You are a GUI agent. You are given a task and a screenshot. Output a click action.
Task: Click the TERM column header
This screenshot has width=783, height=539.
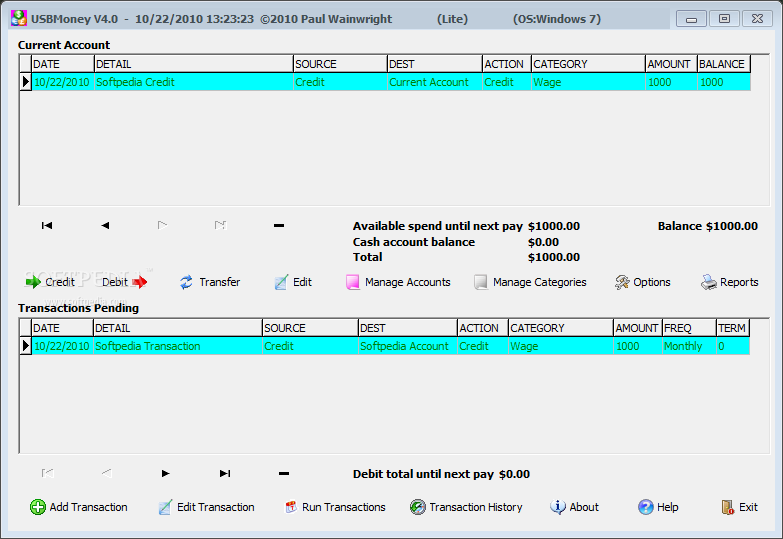(733, 328)
